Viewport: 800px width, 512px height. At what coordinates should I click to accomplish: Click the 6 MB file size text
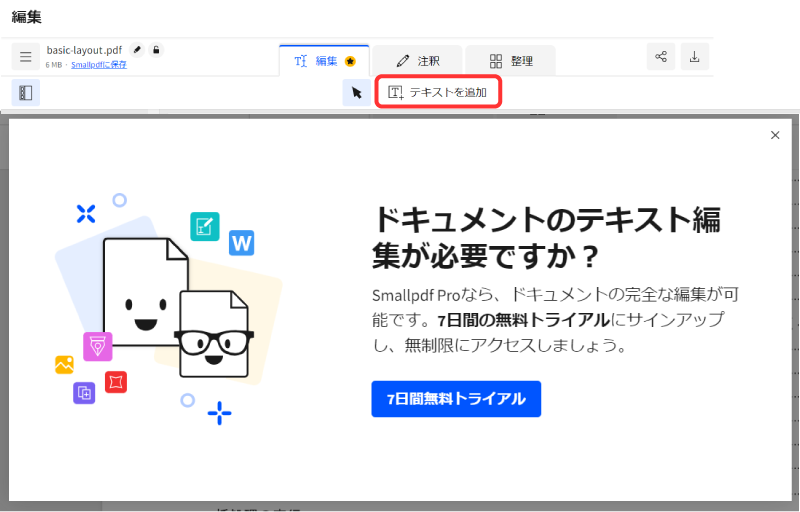[54, 65]
